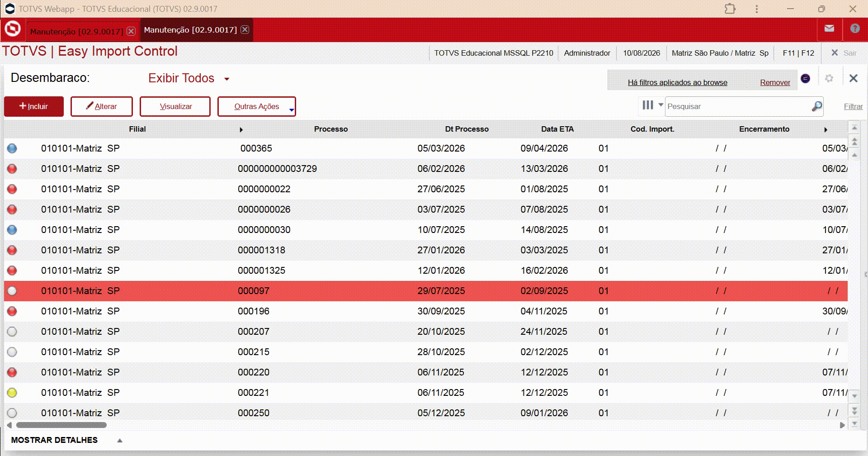Image resolution: width=868 pixels, height=456 pixels.
Task: Click the horizontal scrollbar thumb
Action: pyautogui.click(x=61, y=425)
